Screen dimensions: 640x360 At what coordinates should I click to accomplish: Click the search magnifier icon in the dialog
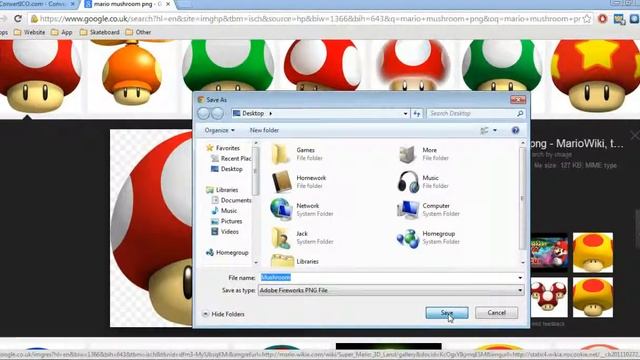pyautogui.click(x=520, y=113)
